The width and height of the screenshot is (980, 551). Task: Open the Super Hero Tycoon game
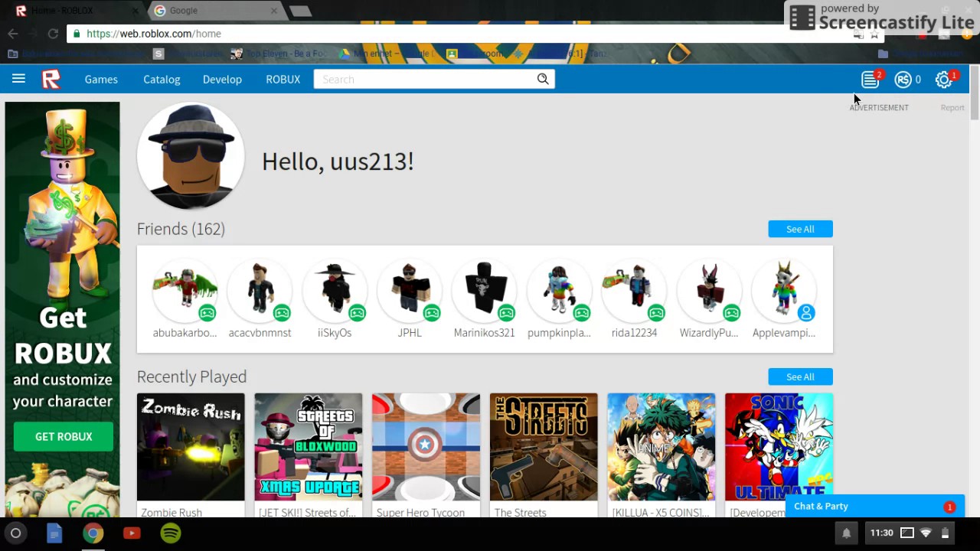pyautogui.click(x=426, y=447)
